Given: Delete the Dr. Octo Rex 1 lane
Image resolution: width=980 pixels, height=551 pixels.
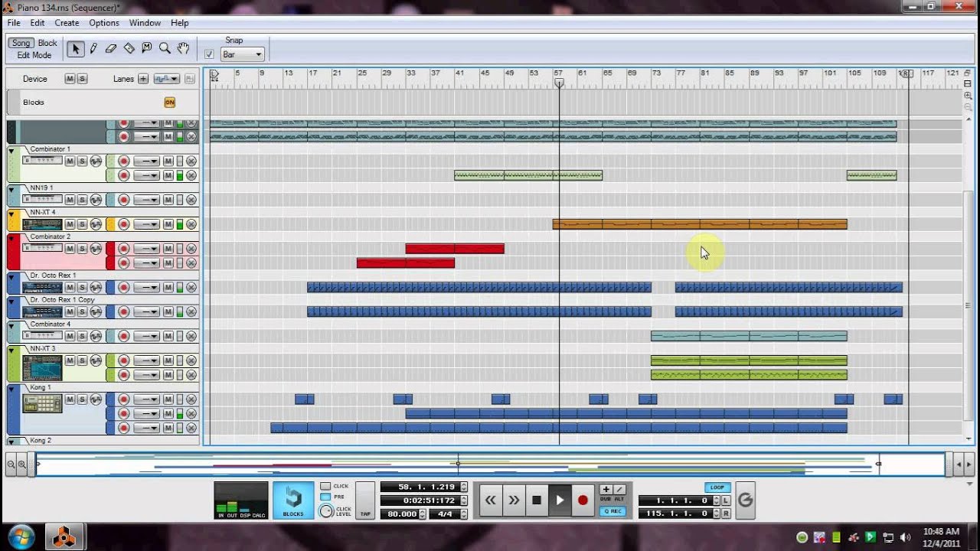Looking at the screenshot, I should point(191,288).
